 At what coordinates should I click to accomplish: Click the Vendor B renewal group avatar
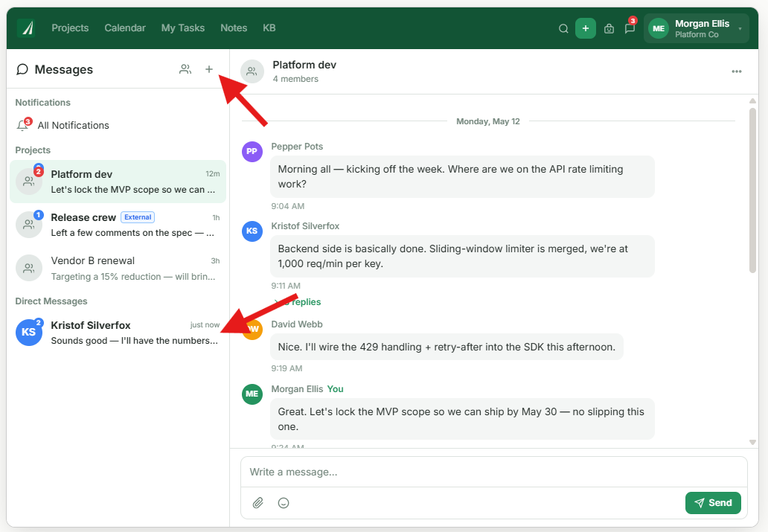(x=29, y=268)
